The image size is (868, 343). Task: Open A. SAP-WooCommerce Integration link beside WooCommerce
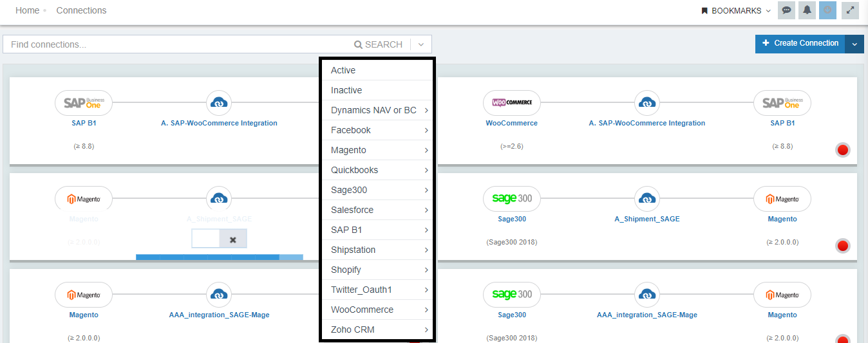(x=647, y=123)
